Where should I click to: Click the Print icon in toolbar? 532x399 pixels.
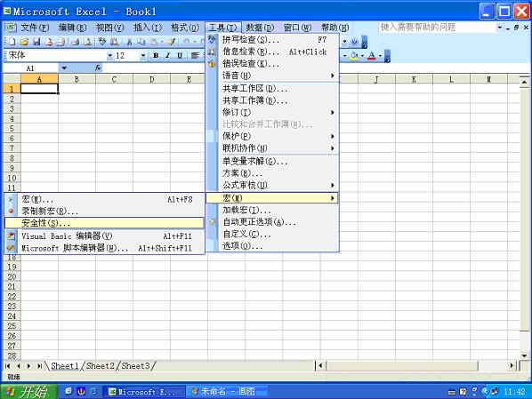pyautogui.click(x=76, y=42)
